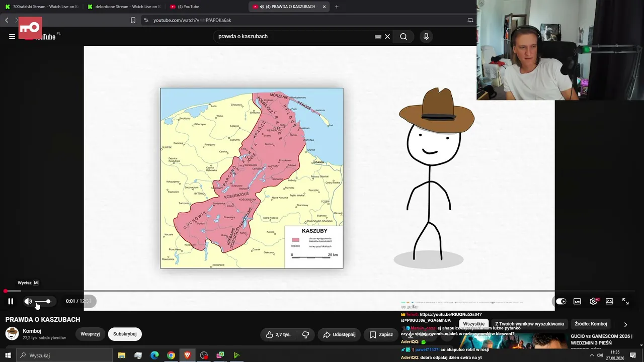This screenshot has height=362, width=644.
Task: Open File Explorer from the taskbar
Action: pyautogui.click(x=121, y=355)
